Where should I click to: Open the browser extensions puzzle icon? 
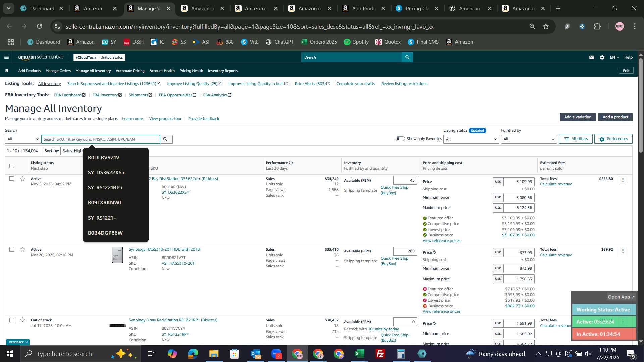(598, 26)
